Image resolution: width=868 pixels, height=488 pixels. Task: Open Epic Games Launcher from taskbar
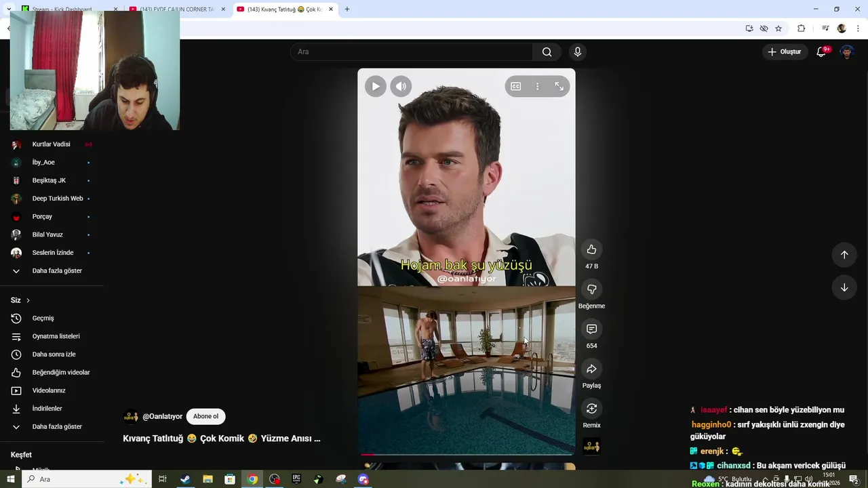pos(296,479)
